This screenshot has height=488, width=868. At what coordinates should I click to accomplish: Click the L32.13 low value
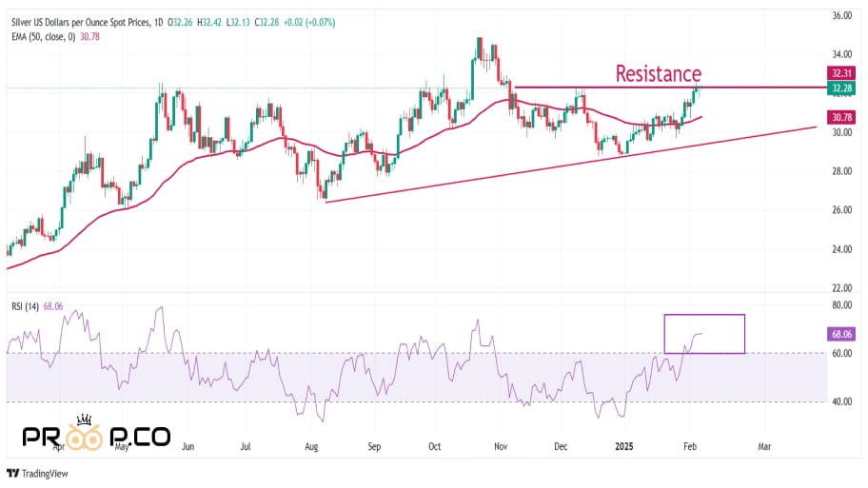[x=238, y=23]
